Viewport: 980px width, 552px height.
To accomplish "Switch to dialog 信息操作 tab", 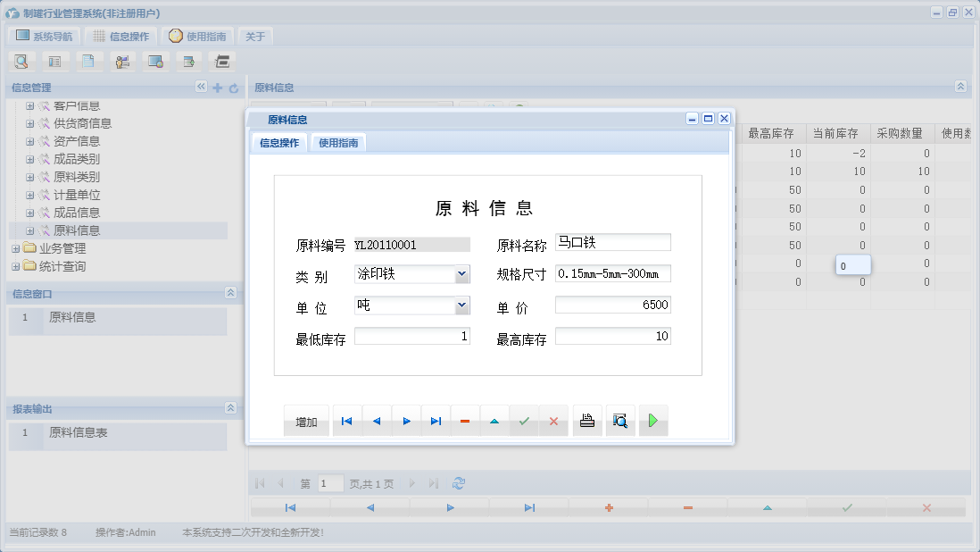I will pyautogui.click(x=279, y=143).
